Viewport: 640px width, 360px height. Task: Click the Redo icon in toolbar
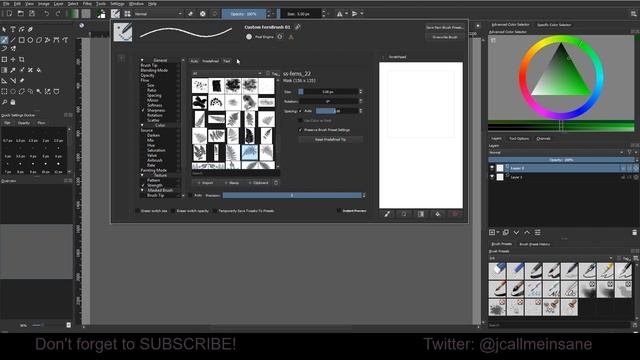point(58,13)
